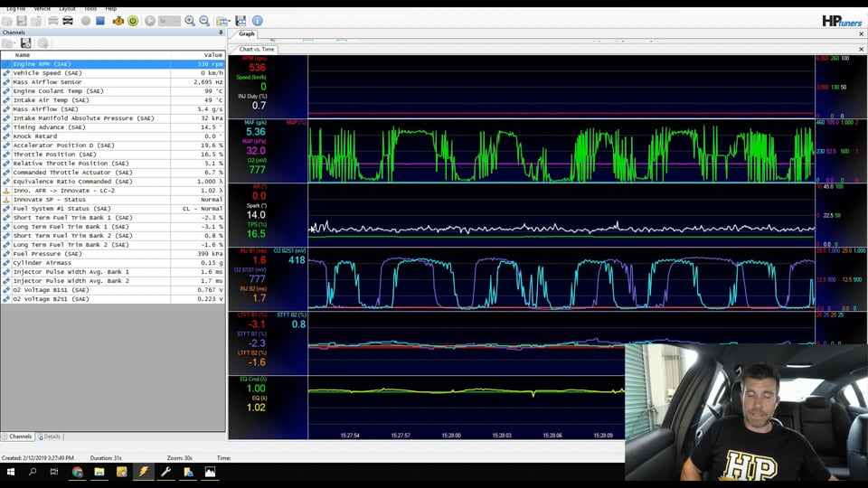Select the Chart vs. Time tab
Screen dimensions: 868x488
[257, 49]
